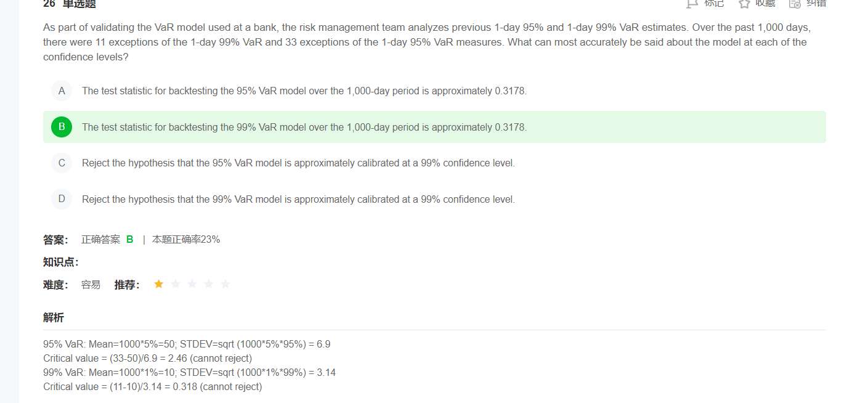Click the green letter B after 正确答案
The width and height of the screenshot is (868, 403).
point(129,240)
